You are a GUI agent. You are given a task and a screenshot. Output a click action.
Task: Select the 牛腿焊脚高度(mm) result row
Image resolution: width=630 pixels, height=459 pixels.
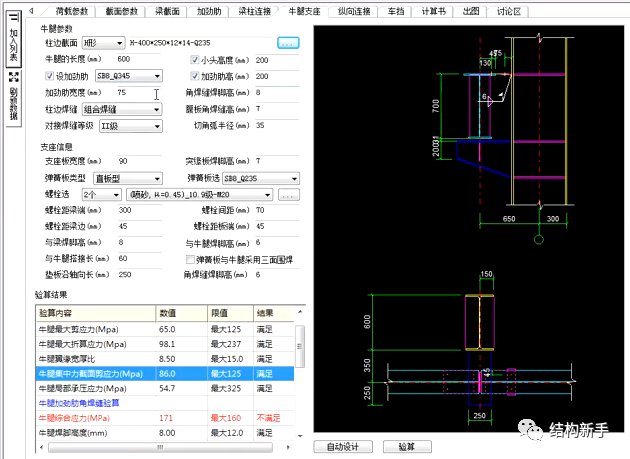pyautogui.click(x=165, y=433)
